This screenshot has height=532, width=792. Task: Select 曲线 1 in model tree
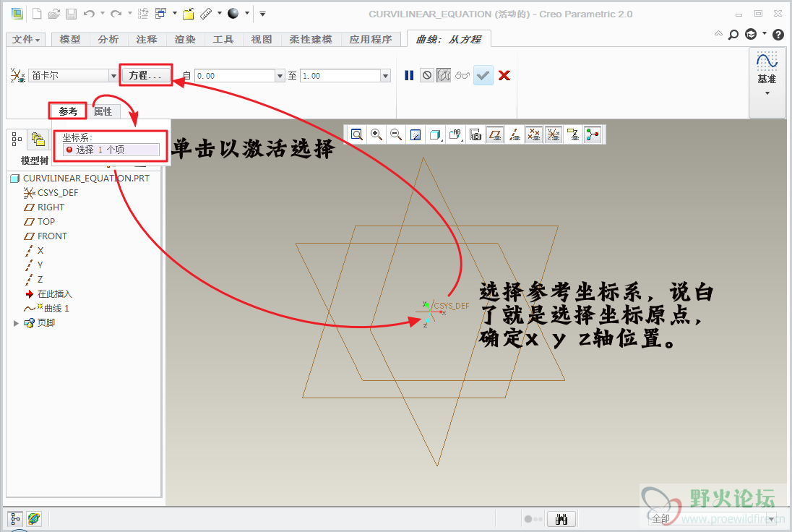(x=56, y=309)
